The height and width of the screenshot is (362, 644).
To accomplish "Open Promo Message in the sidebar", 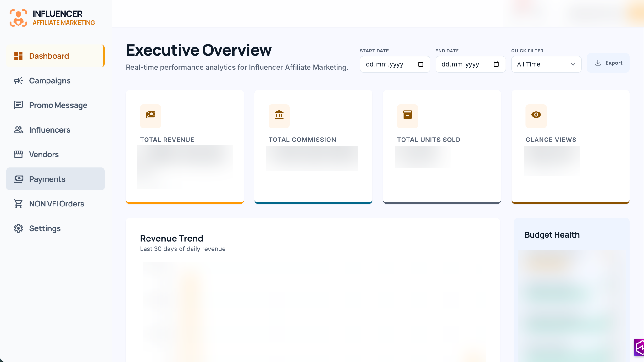I will point(55,105).
